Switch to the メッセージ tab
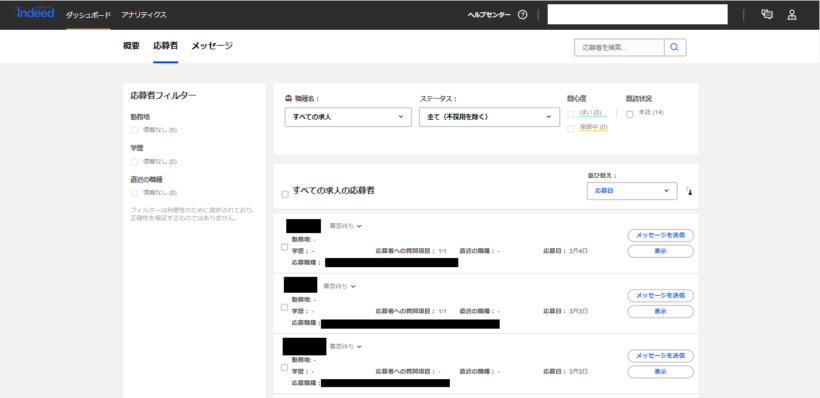Viewport: 820px width, 398px height. click(212, 46)
